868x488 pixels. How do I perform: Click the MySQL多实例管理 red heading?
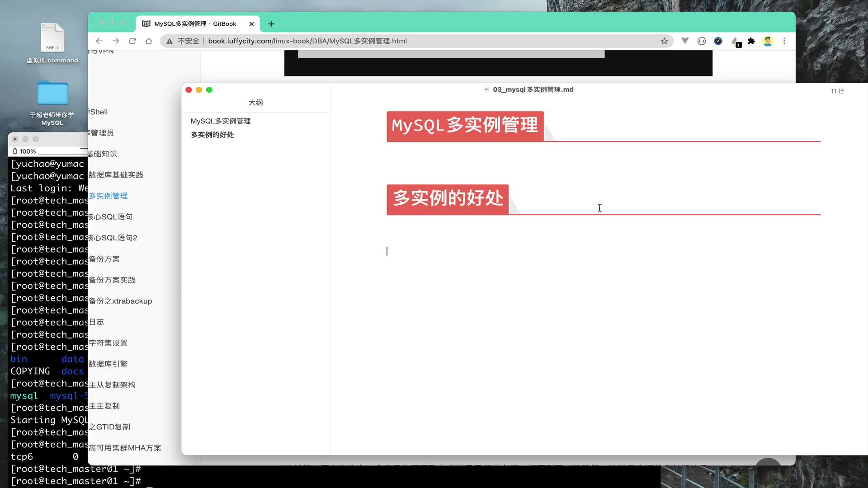[x=465, y=126]
